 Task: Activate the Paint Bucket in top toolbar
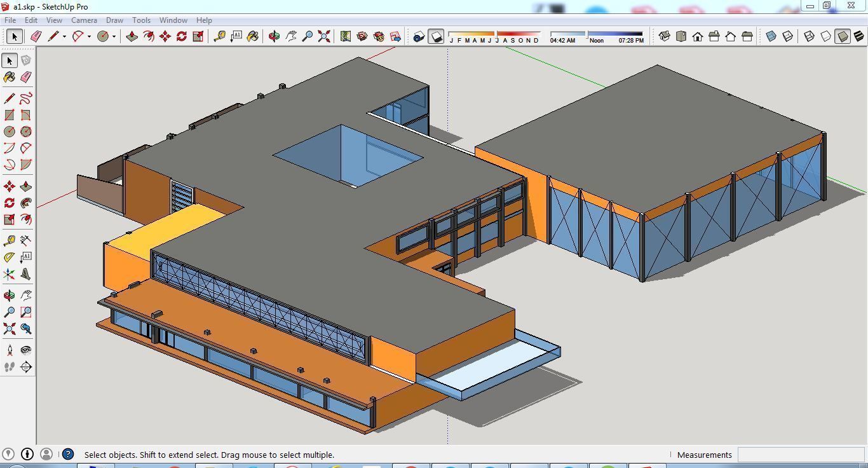tap(253, 36)
